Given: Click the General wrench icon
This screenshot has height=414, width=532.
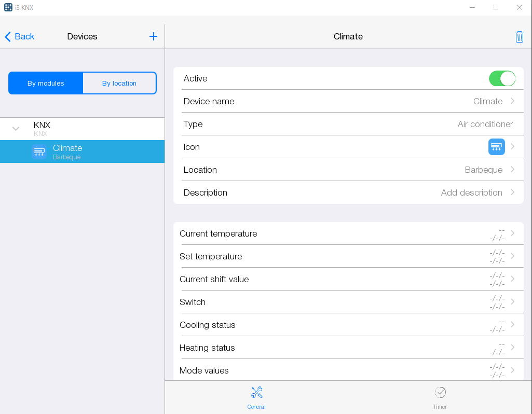Looking at the screenshot, I should (256, 392).
